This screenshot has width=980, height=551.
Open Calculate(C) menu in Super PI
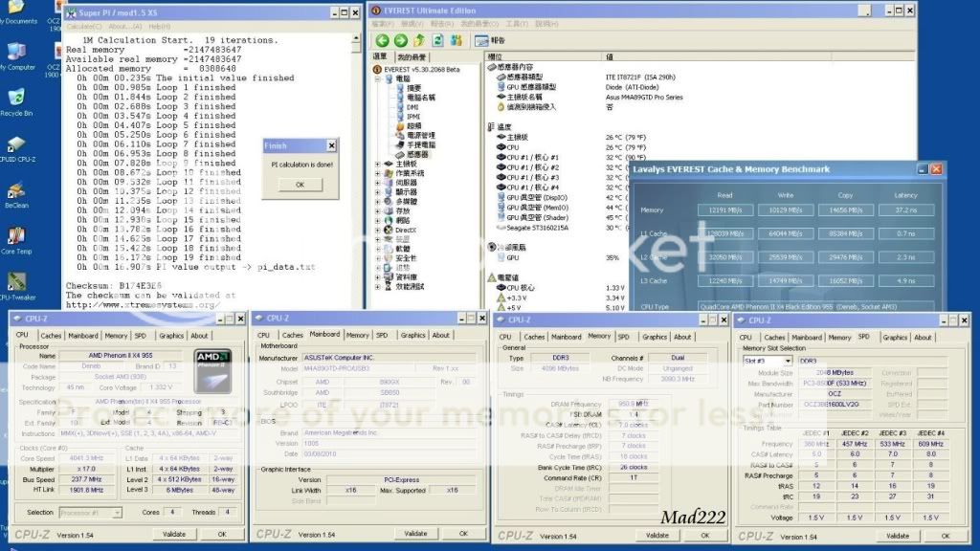[84, 27]
